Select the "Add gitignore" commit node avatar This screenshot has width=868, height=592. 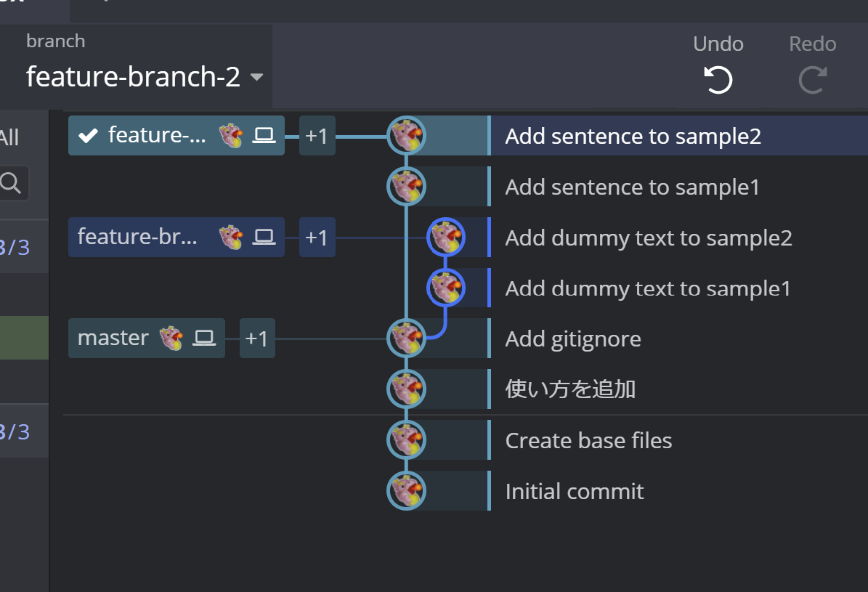[406, 338]
